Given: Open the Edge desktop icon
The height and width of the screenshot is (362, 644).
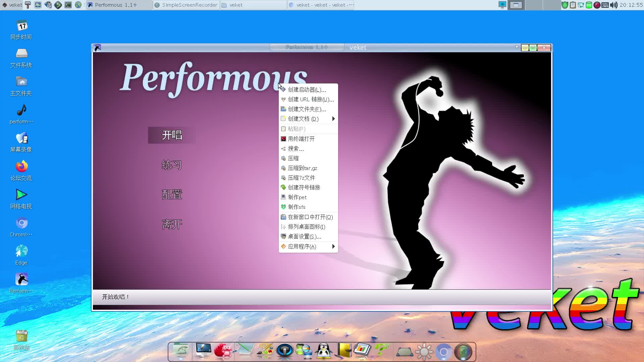Looking at the screenshot, I should [21, 255].
